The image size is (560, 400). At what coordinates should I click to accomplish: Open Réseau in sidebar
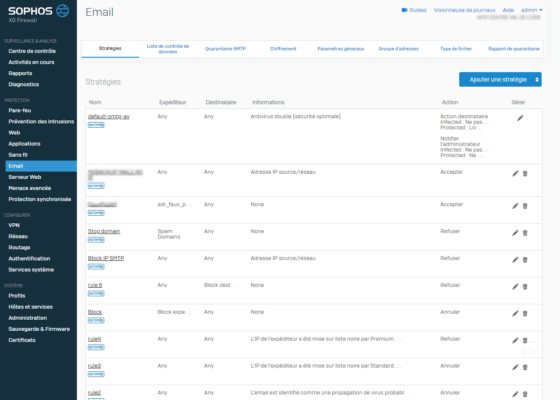[x=18, y=236]
